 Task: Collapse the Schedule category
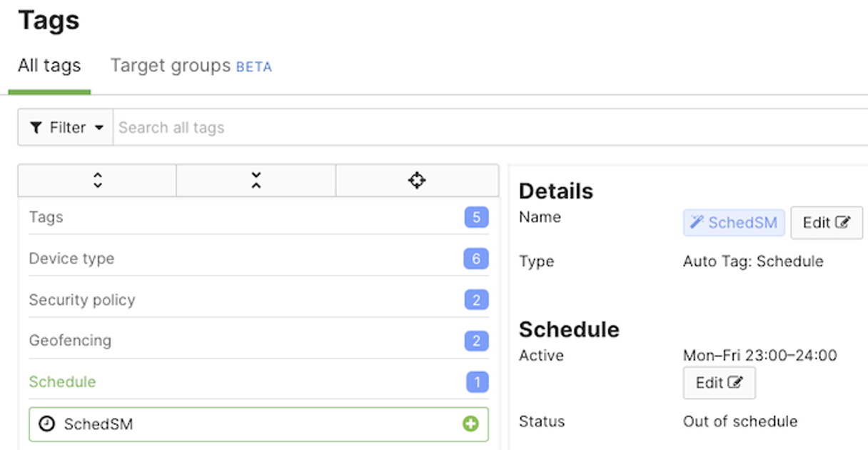[62, 382]
